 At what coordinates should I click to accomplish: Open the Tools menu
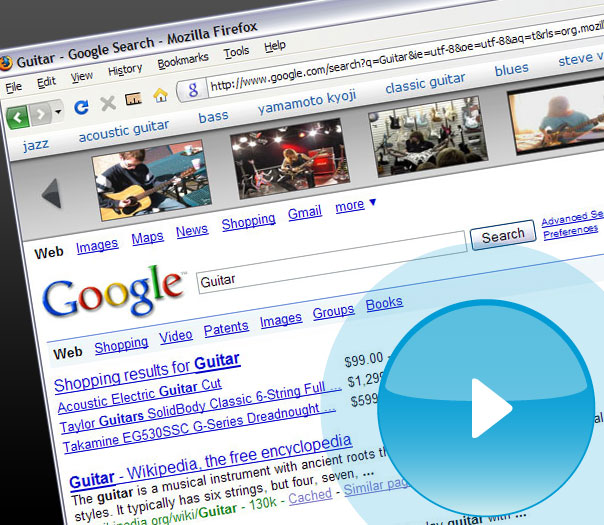[x=237, y=52]
